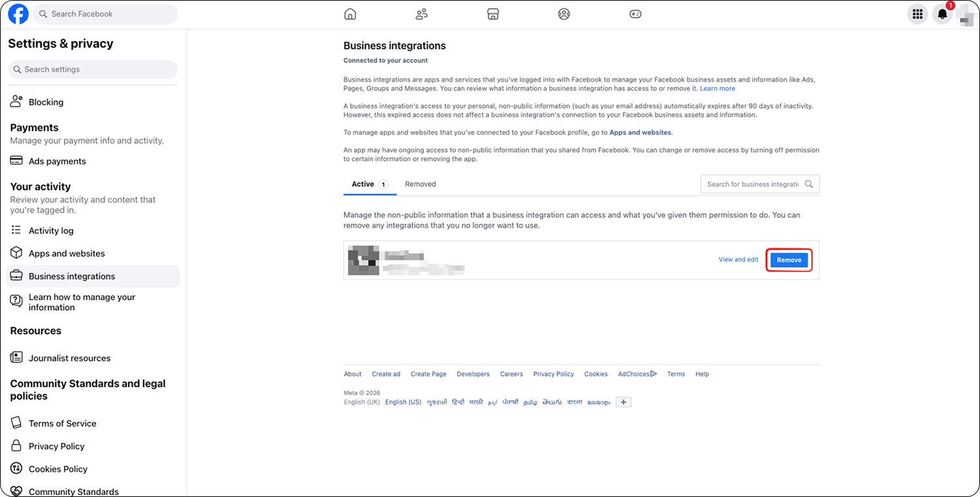Focus the Search for business integrations field
Image resolution: width=980 pixels, height=497 pixels.
click(x=760, y=184)
